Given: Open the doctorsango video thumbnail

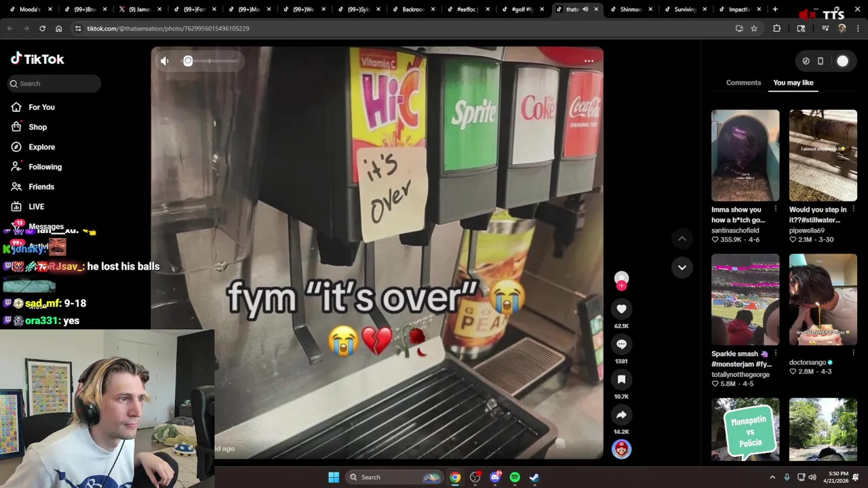Looking at the screenshot, I should (823, 300).
